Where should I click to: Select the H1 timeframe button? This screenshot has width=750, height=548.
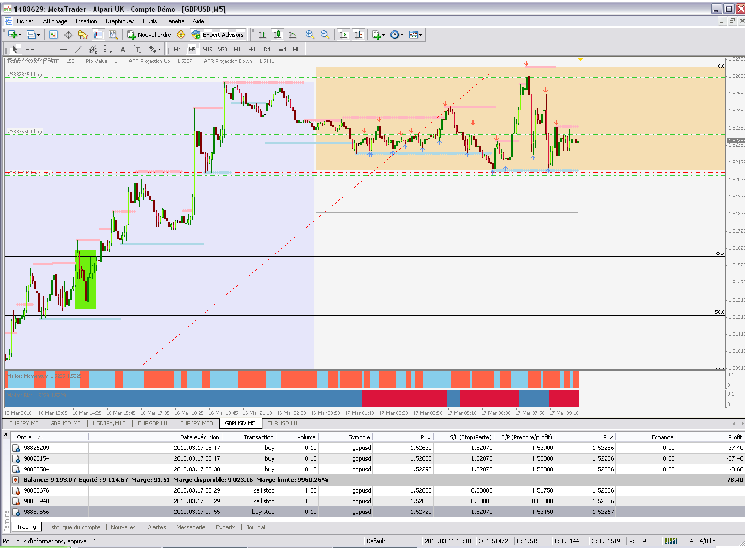[236, 48]
